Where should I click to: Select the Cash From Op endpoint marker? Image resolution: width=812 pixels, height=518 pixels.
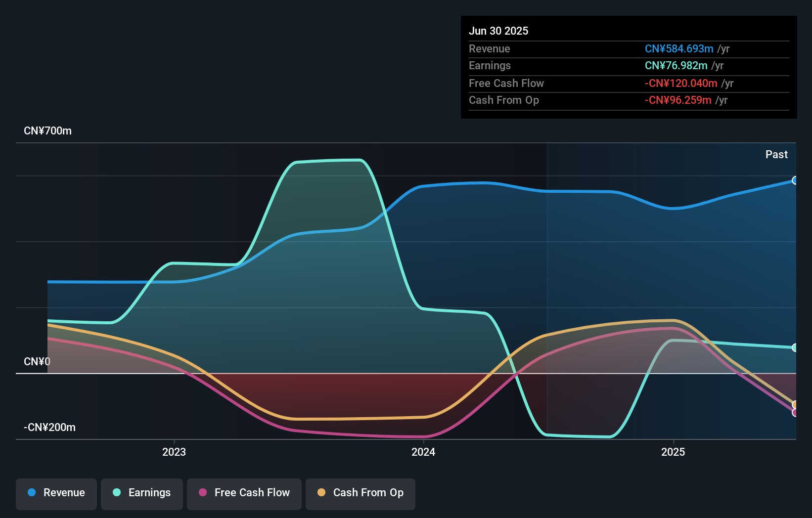(795, 405)
